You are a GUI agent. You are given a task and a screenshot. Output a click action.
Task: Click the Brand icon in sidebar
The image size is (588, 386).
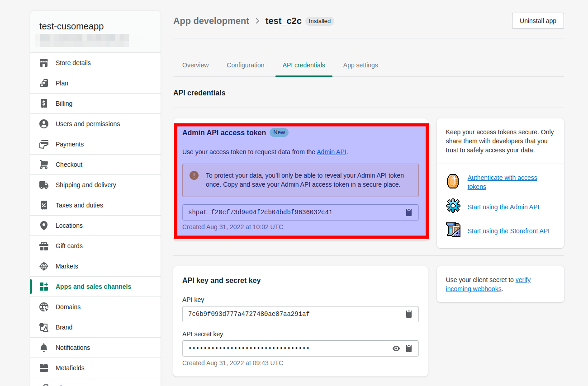click(x=44, y=327)
